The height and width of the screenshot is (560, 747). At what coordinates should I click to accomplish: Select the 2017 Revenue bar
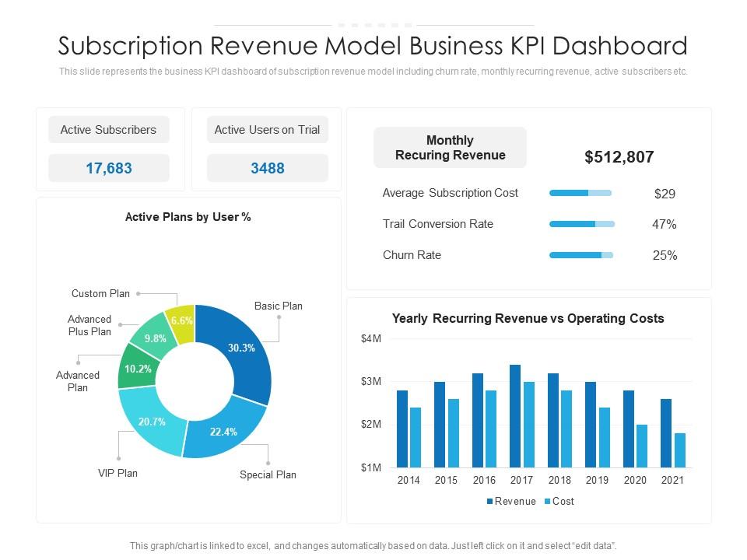coord(515,416)
